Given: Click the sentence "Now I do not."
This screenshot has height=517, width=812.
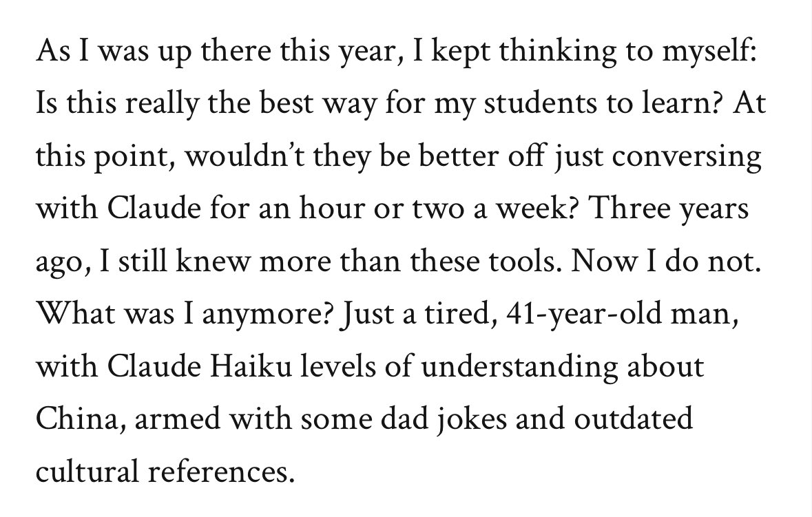Looking at the screenshot, I should [x=665, y=261].
